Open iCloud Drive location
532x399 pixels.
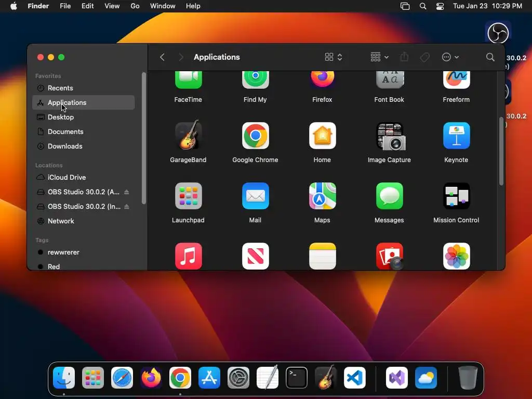pyautogui.click(x=84, y=177)
